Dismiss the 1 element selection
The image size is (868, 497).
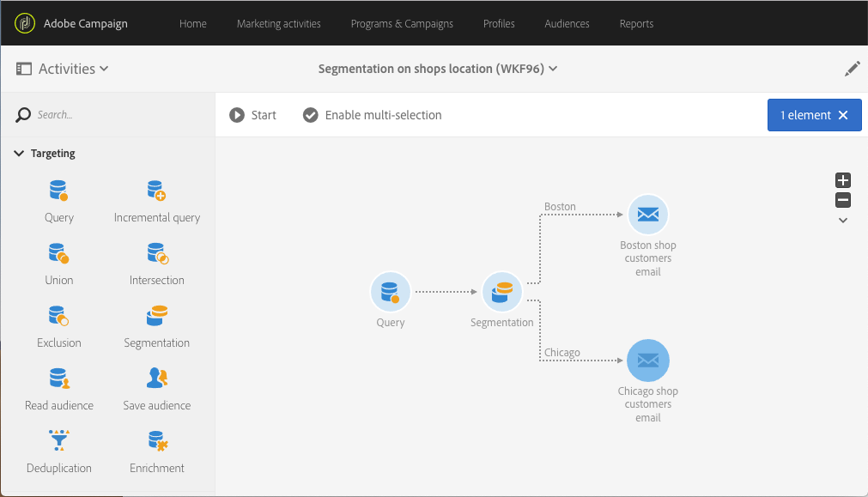pyautogui.click(x=843, y=115)
